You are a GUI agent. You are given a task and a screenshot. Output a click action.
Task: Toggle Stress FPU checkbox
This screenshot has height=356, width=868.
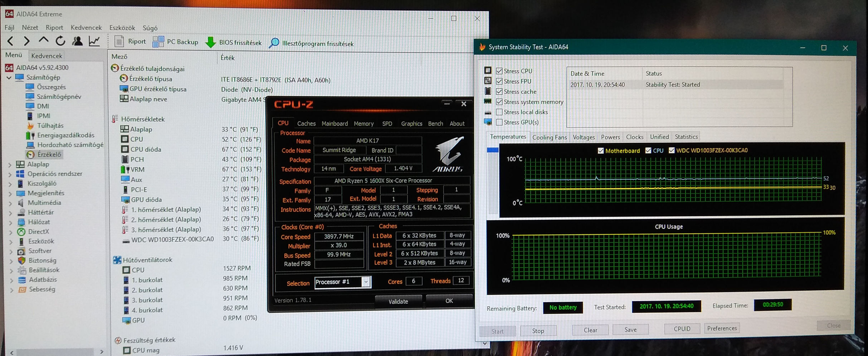(x=499, y=81)
